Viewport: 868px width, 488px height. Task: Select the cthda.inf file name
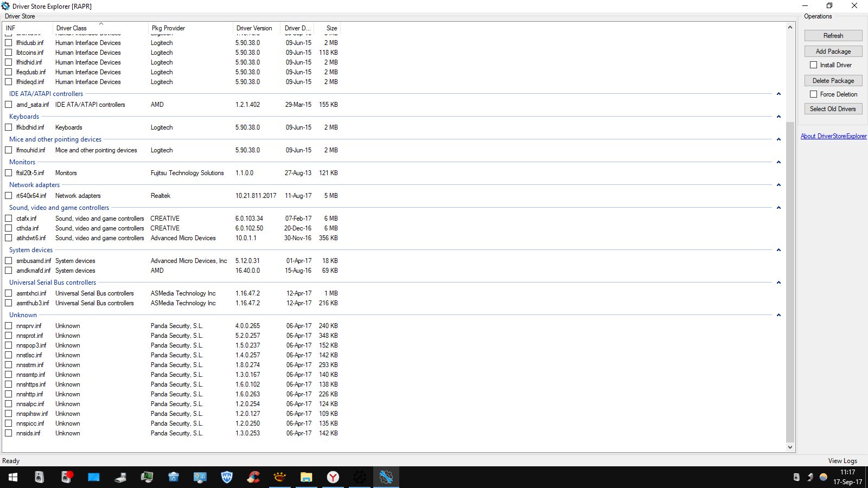(28, 228)
